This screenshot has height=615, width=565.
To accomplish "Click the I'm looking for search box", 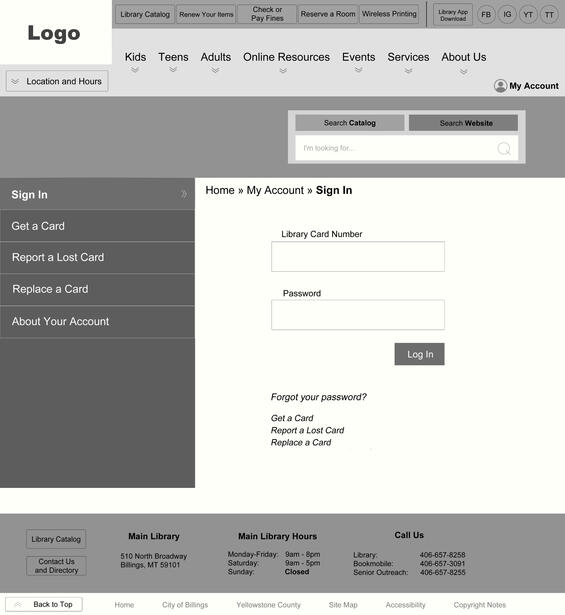I will 407,148.
